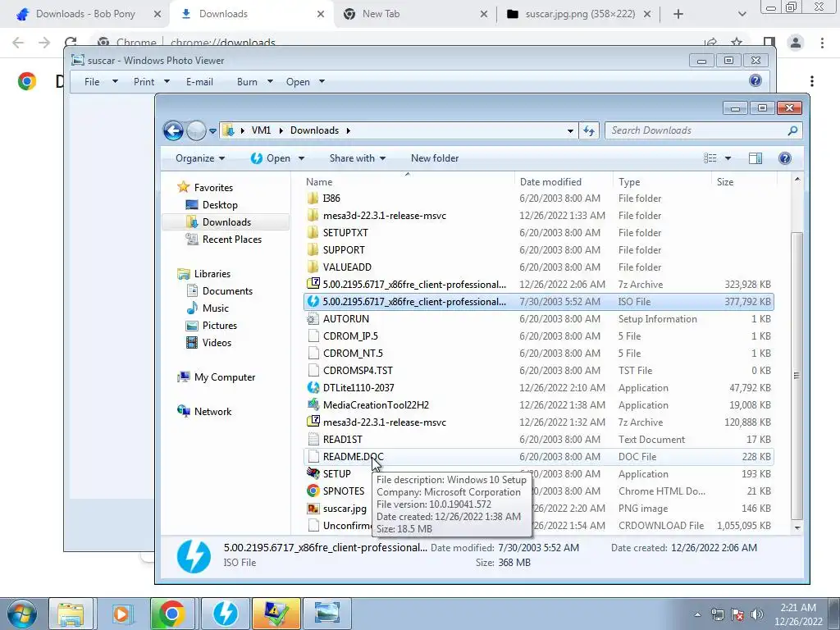Toggle the preview pane button
Screen dimensions: 840x630
(x=756, y=158)
